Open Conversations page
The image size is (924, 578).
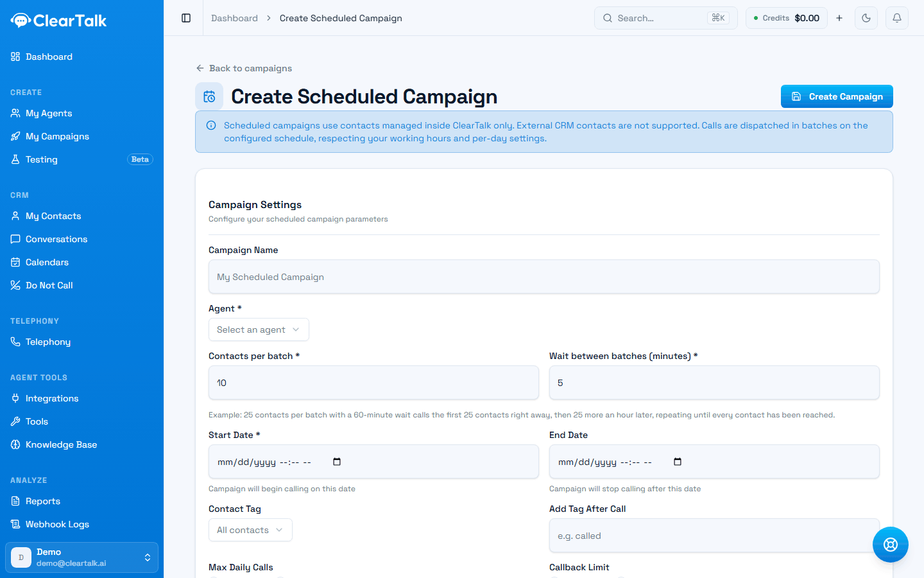coord(81,239)
